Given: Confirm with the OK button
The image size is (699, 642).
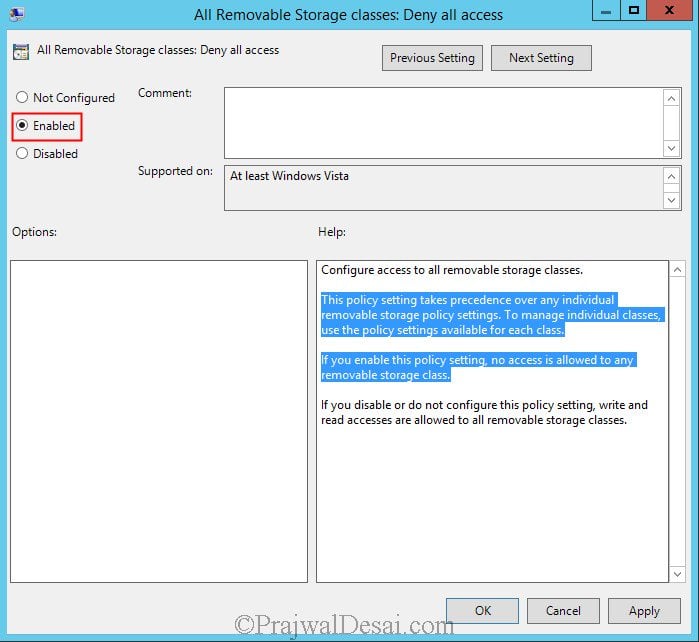Looking at the screenshot, I should tap(482, 610).
